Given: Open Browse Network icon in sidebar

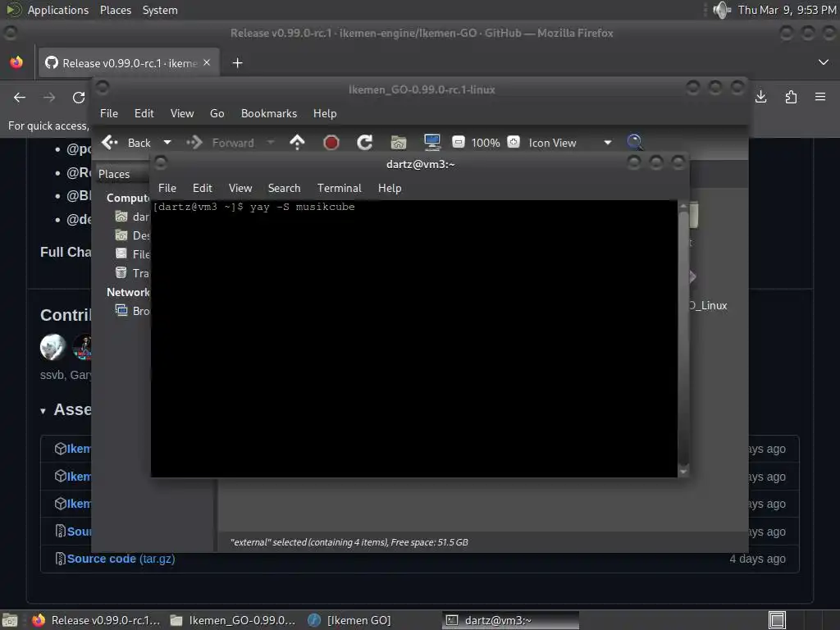Looking at the screenshot, I should tap(121, 310).
